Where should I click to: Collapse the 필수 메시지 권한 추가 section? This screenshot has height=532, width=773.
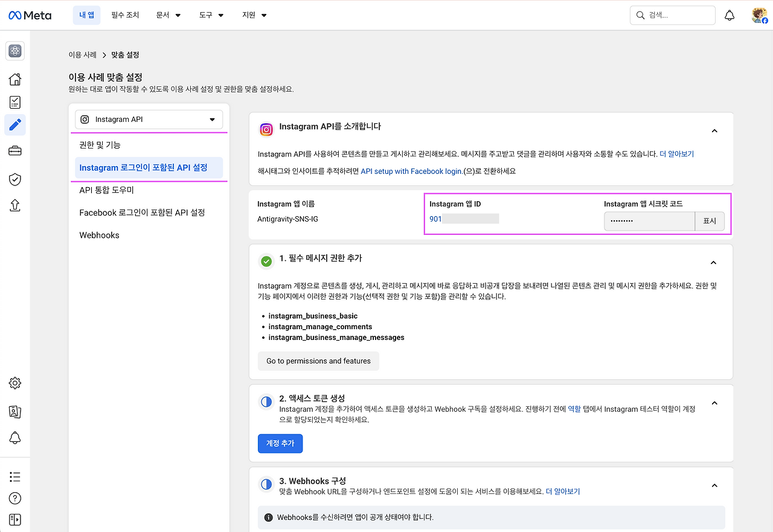click(714, 263)
